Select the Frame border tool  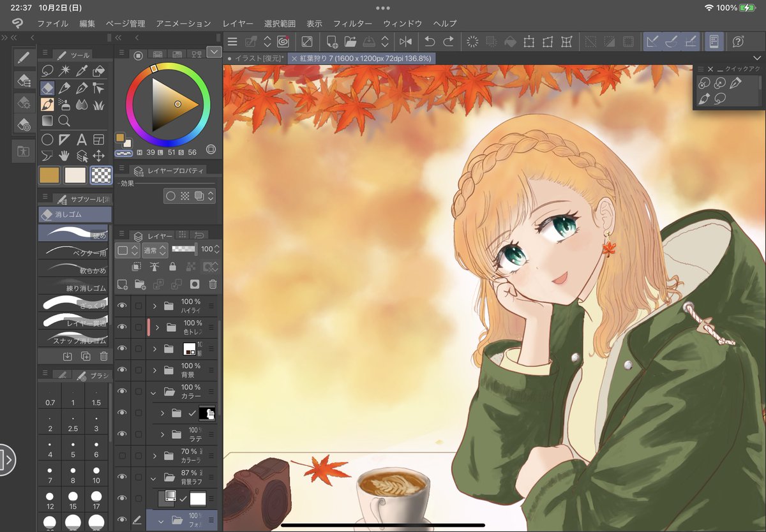(x=99, y=139)
